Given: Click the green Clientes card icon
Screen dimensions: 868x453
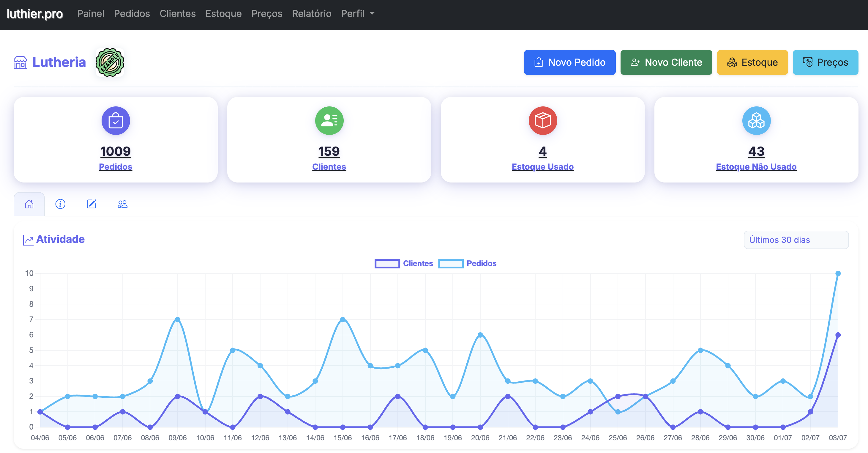Looking at the screenshot, I should coord(329,121).
